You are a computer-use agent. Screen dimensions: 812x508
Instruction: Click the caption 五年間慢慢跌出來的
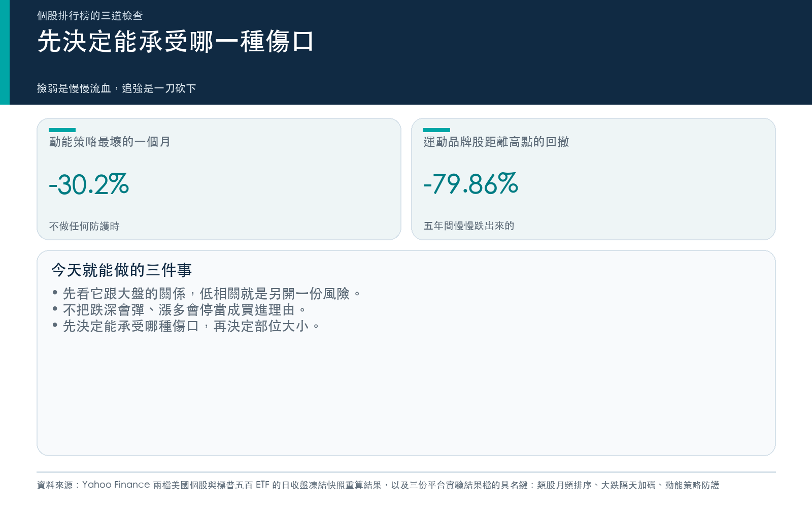[x=469, y=226]
